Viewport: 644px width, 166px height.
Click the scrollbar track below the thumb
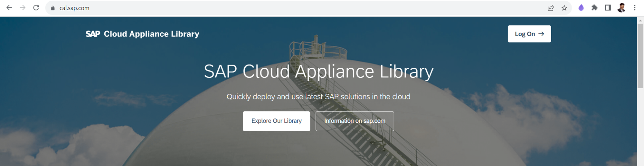pyautogui.click(x=640, y=128)
